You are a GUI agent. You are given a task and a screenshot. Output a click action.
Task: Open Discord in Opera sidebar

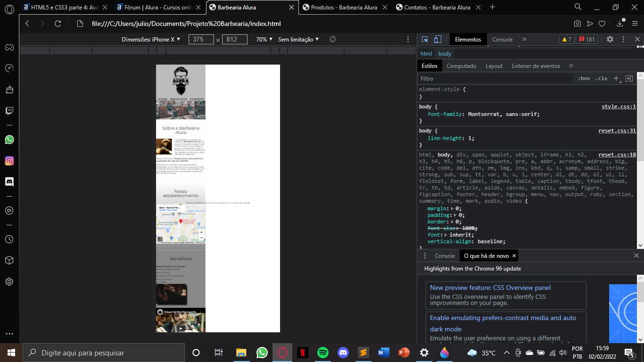[9, 181]
